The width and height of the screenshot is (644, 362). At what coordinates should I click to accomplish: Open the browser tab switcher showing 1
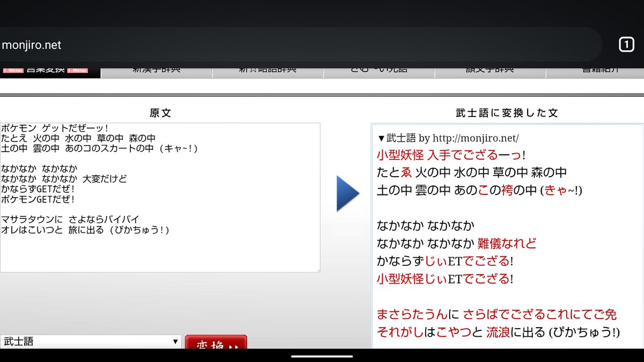[x=626, y=45]
